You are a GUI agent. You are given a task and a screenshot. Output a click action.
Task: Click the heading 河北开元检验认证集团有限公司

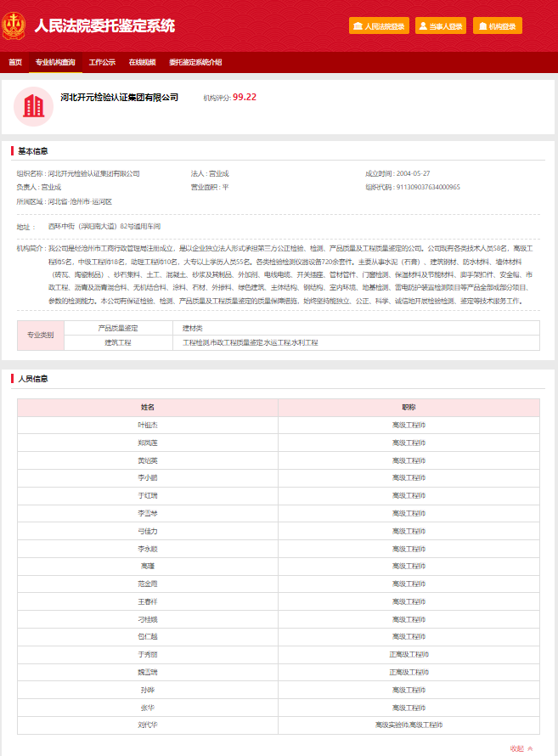point(119,98)
